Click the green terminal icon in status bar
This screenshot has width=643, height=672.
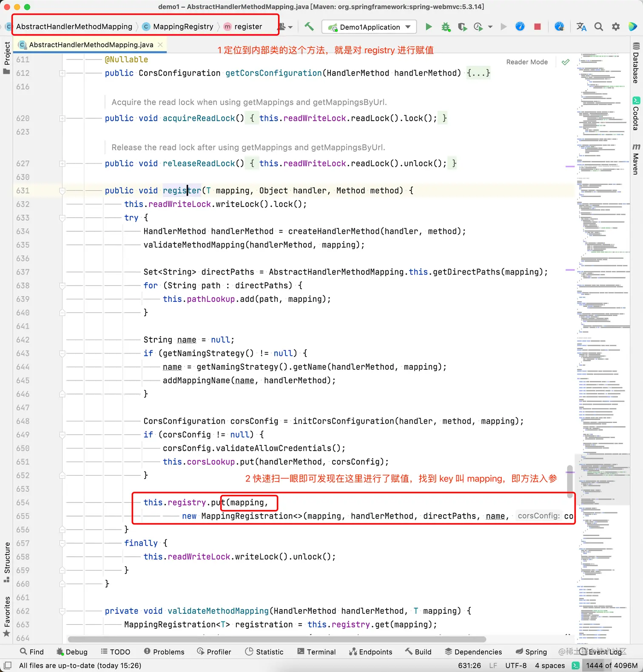tap(575, 666)
